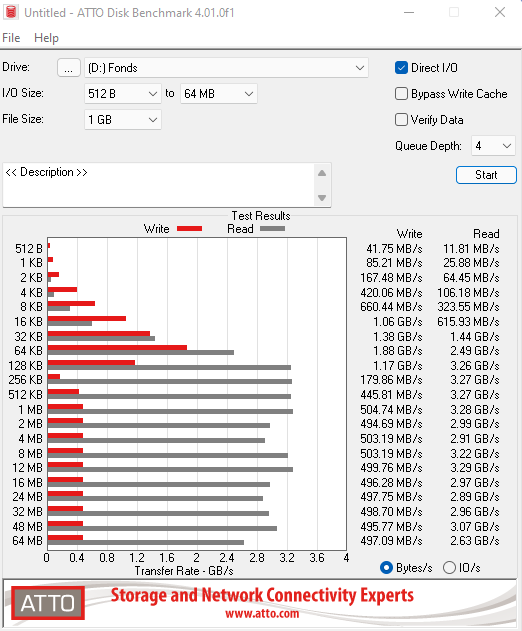Click the red Write legend swatch
The width and height of the screenshot is (522, 631).
tap(189, 229)
